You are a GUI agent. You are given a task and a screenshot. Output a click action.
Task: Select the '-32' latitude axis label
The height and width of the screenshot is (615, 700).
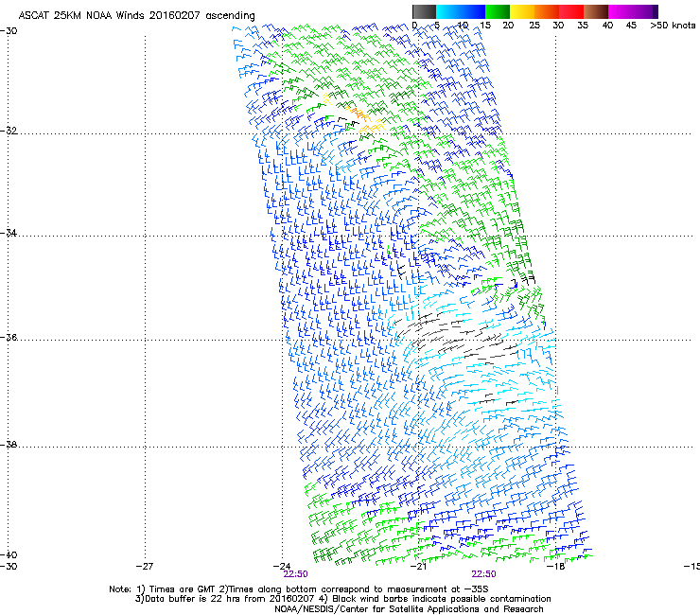[9, 131]
